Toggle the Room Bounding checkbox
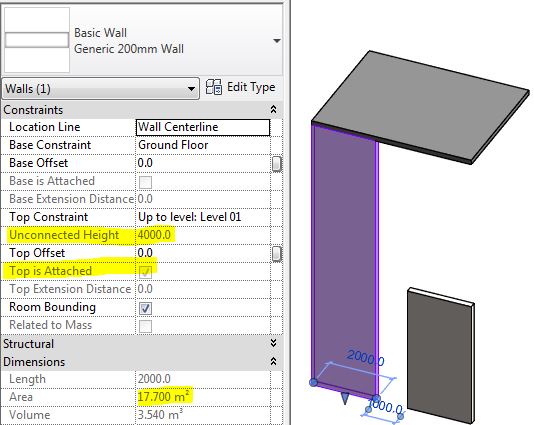The image size is (534, 425). 145,308
